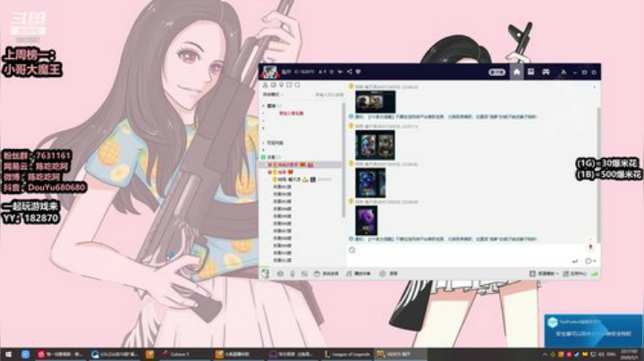This screenshot has width=644, height=361.
Task: Open the purple chat image thumbnail
Action: pos(367,221)
